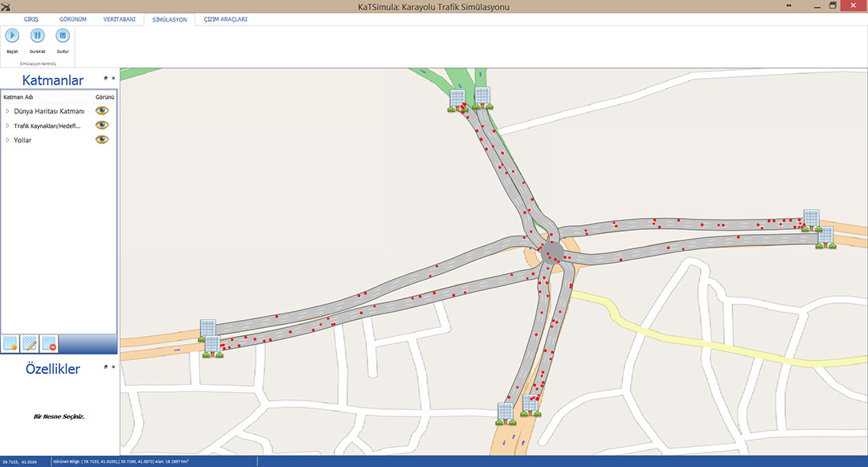This screenshot has height=467, width=868.
Task: Click the add new layer icon
Action: tap(10, 344)
